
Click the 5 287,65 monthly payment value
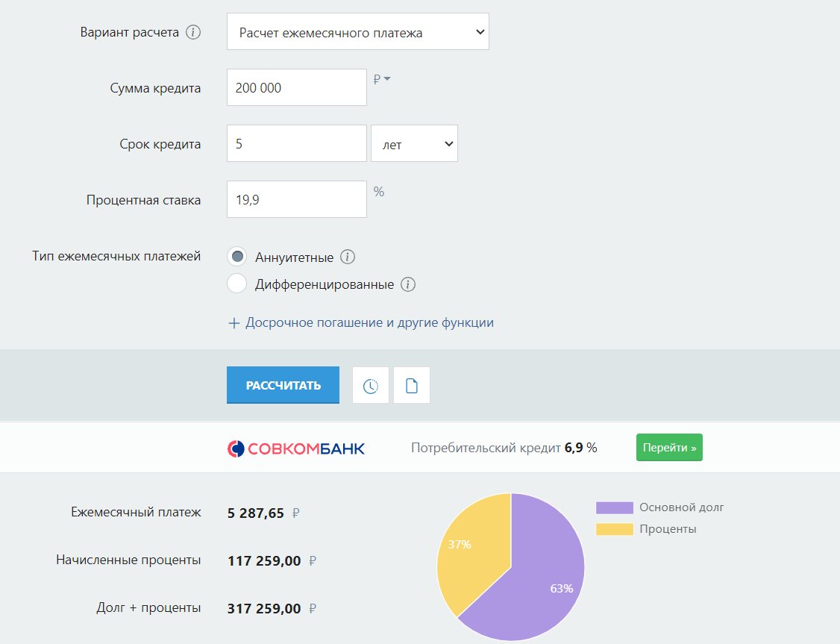pos(256,513)
